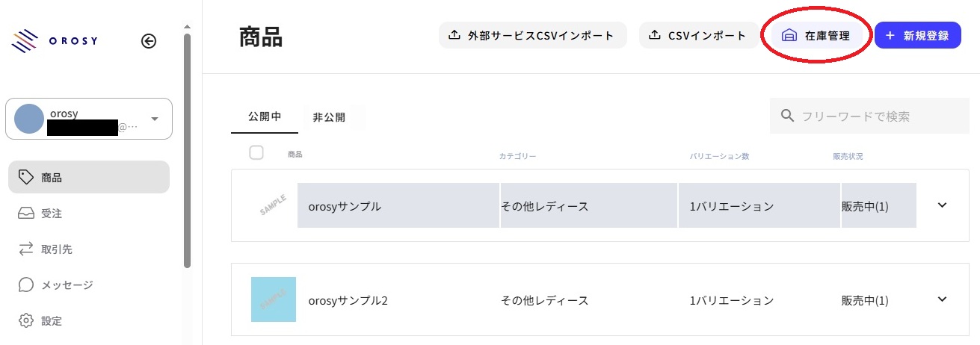Open the 取引先 arrows icon in sidebar
980x345 pixels.
pos(26,249)
